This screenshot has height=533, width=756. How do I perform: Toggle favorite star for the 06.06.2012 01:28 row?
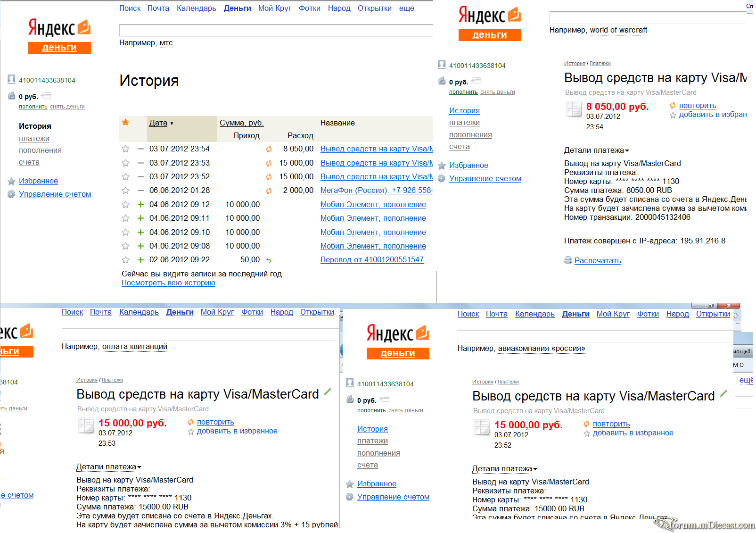pyautogui.click(x=125, y=191)
